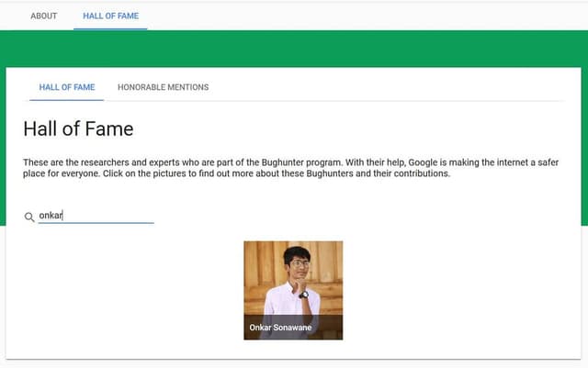Open Onkar Sonawane's profile picture
The height and width of the screenshot is (368, 588).
tap(293, 290)
